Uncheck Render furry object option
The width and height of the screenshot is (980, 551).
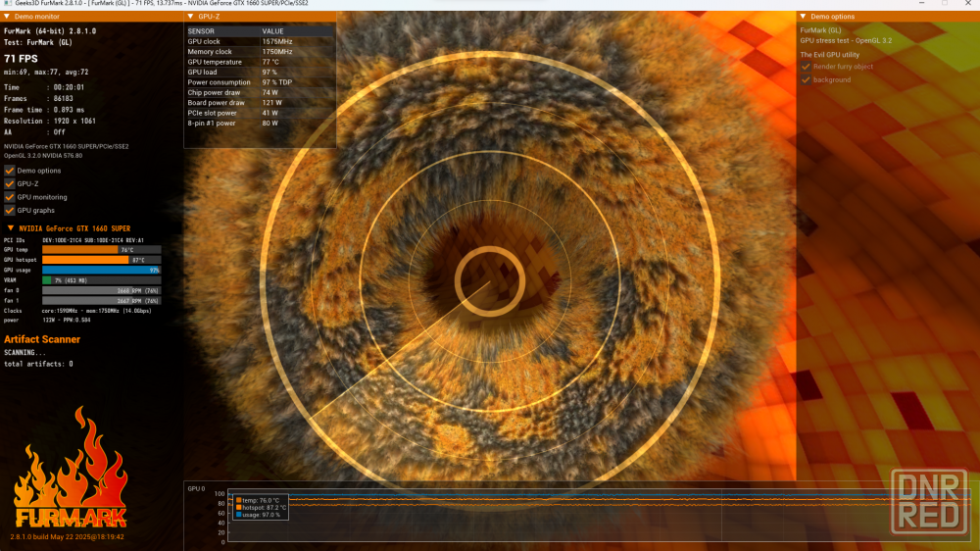(806, 67)
